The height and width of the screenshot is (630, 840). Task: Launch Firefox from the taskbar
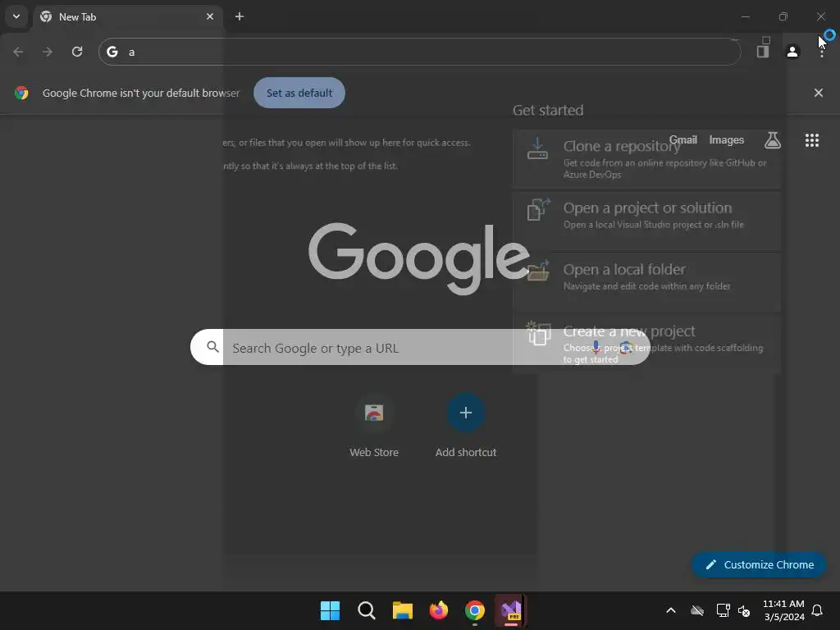(x=439, y=610)
